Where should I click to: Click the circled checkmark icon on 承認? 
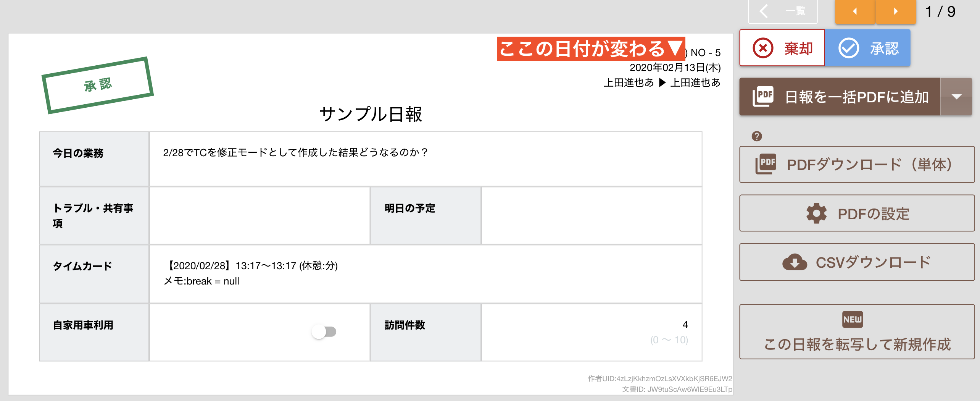[848, 48]
